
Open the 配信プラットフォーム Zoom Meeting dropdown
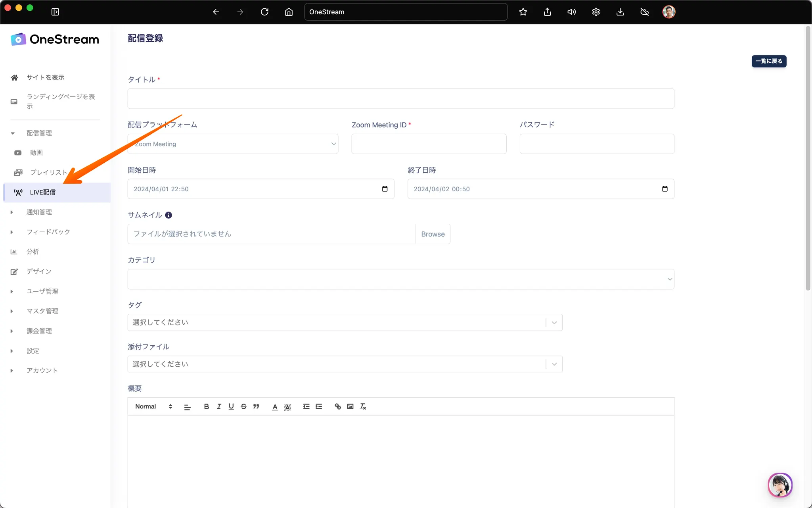[233, 144]
